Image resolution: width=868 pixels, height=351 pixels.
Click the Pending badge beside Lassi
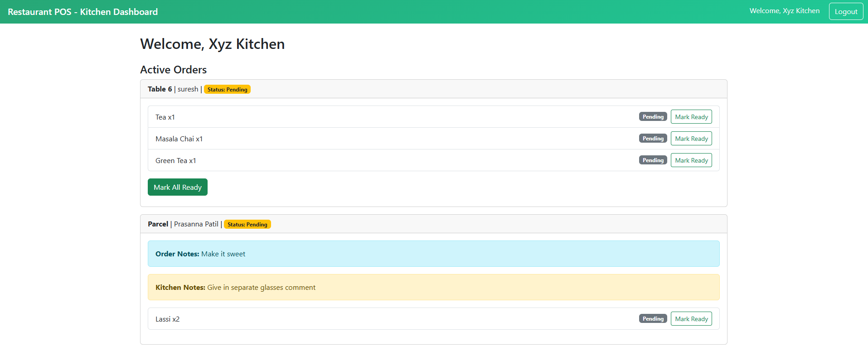pyautogui.click(x=653, y=319)
